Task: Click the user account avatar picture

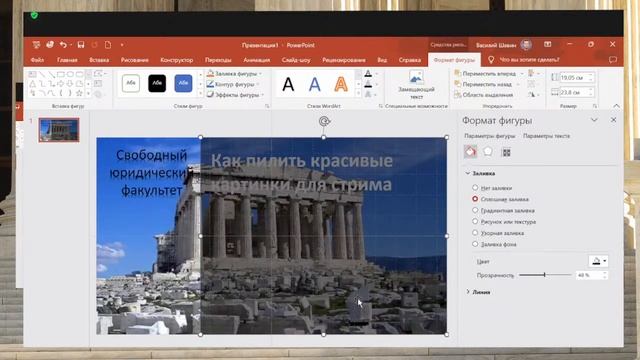Action: (x=526, y=44)
